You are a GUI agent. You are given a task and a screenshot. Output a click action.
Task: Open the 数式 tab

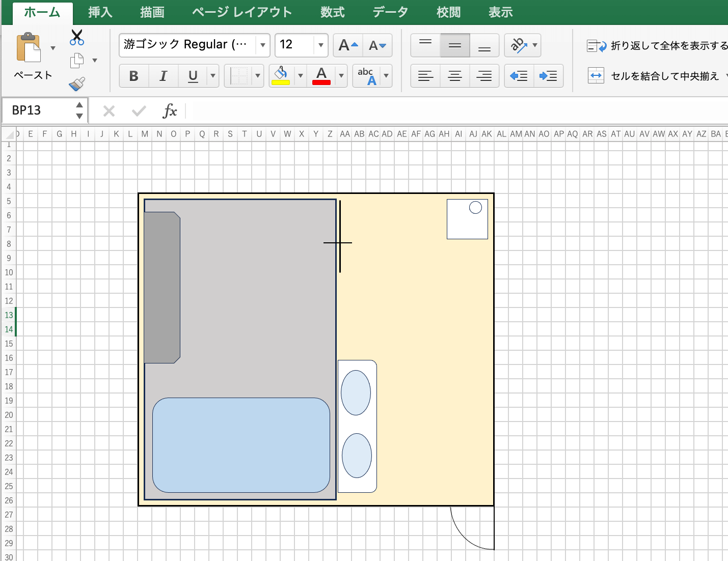click(x=333, y=12)
